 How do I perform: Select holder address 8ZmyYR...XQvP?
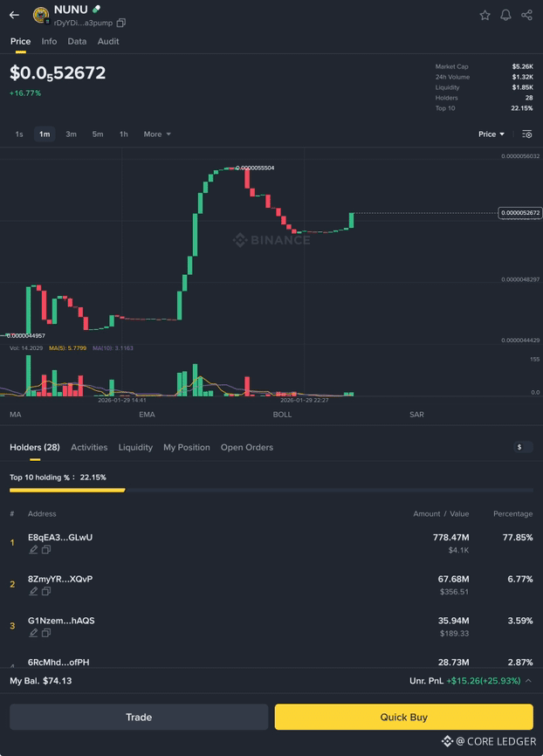(x=60, y=579)
